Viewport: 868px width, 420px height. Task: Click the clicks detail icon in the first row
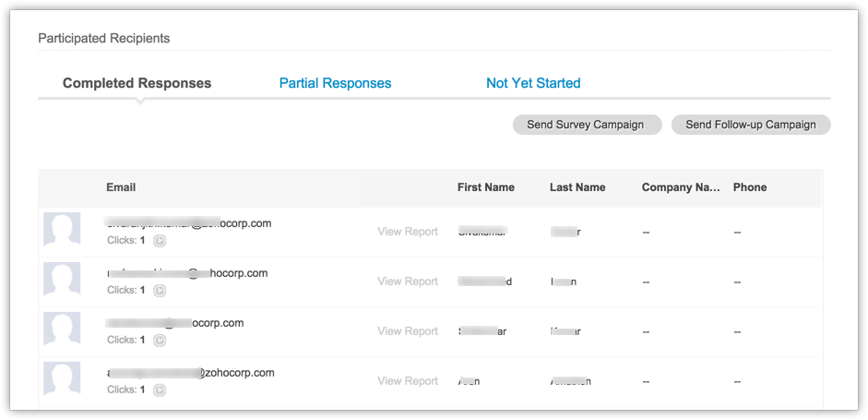click(x=159, y=240)
